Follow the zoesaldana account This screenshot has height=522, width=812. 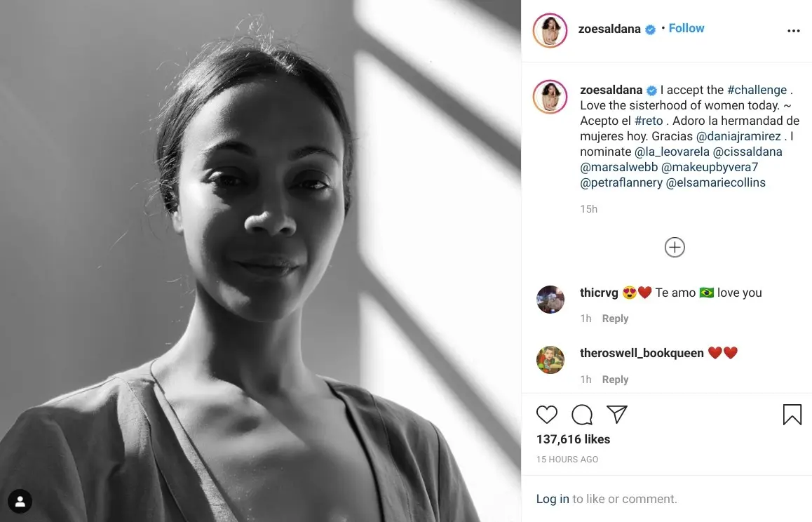(686, 28)
